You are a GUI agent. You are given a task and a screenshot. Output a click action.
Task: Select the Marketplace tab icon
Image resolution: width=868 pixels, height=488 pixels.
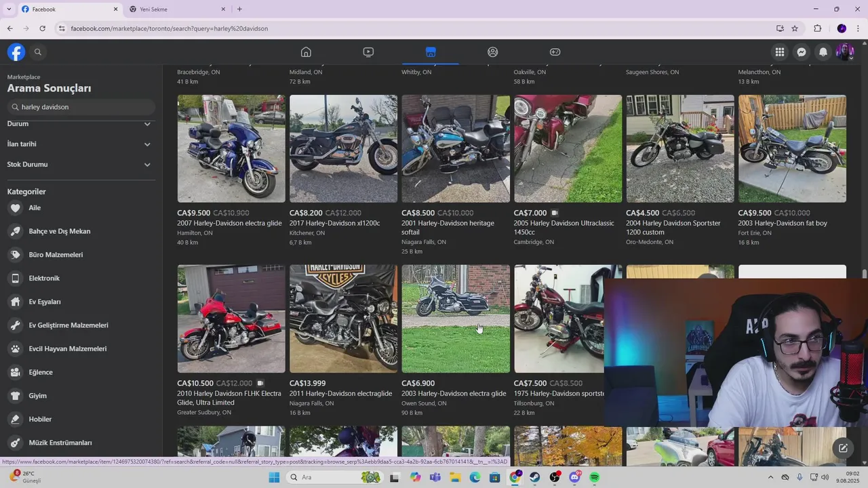[431, 52]
